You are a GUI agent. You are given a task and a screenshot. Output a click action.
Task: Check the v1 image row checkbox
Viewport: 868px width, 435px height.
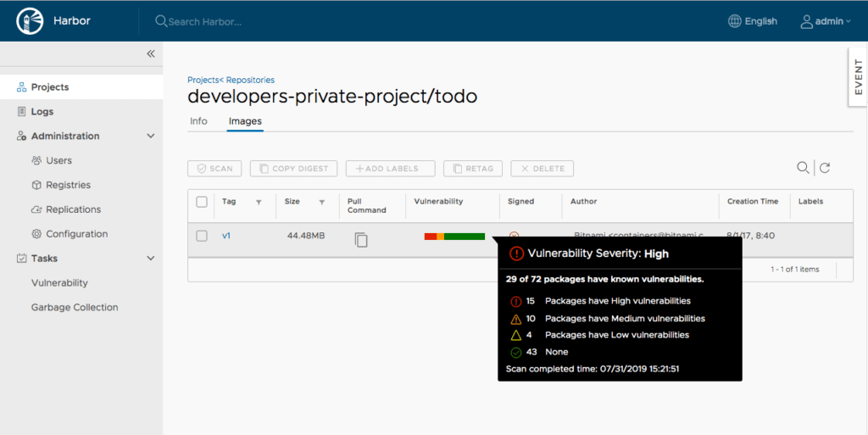[x=202, y=236]
